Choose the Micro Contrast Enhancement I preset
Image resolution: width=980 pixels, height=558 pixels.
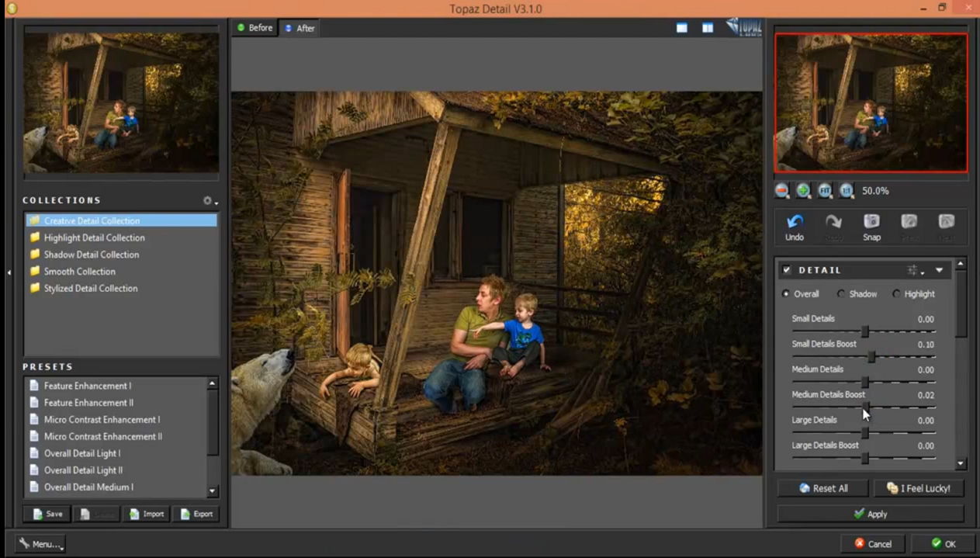pyautogui.click(x=102, y=420)
